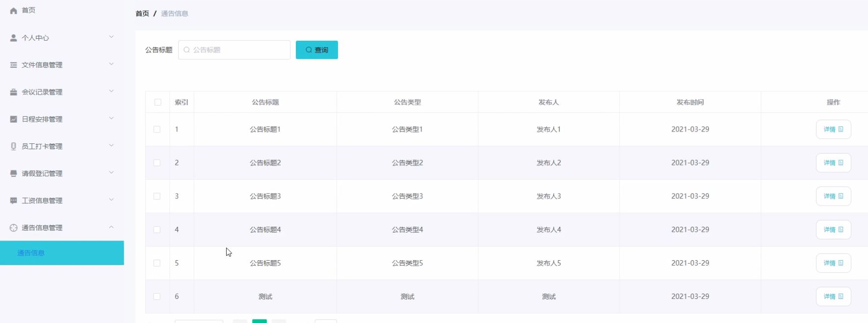The height and width of the screenshot is (323, 868).
Task: Check the row 6 测试 checkbox
Action: (x=157, y=296)
